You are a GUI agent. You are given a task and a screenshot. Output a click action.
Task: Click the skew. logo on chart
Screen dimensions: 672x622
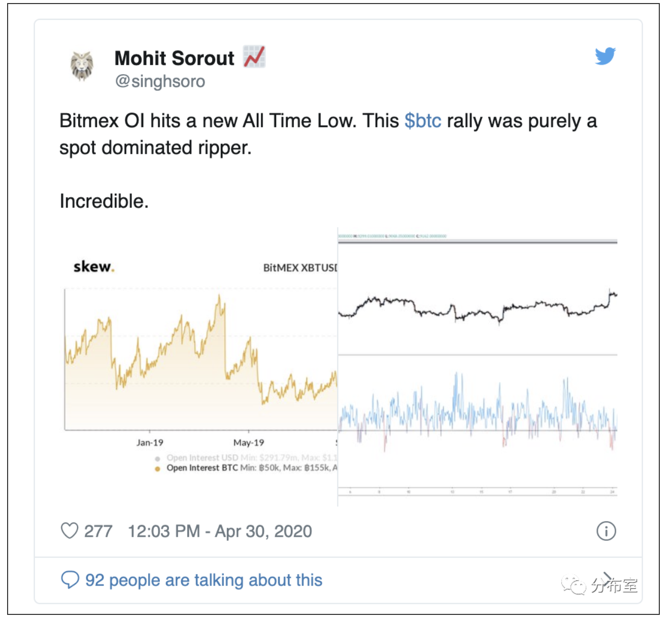(x=94, y=266)
